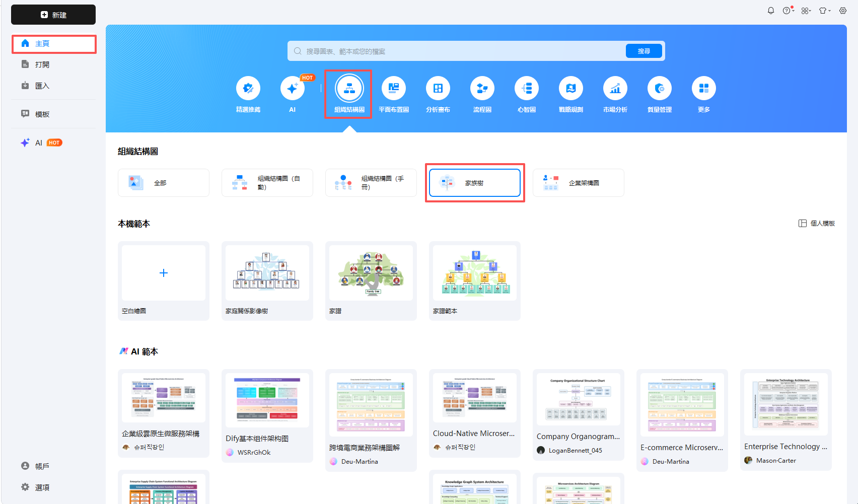Viewport: 858px width, 504px height.
Task: Select the 企業架構圖 category tab
Action: point(578,183)
